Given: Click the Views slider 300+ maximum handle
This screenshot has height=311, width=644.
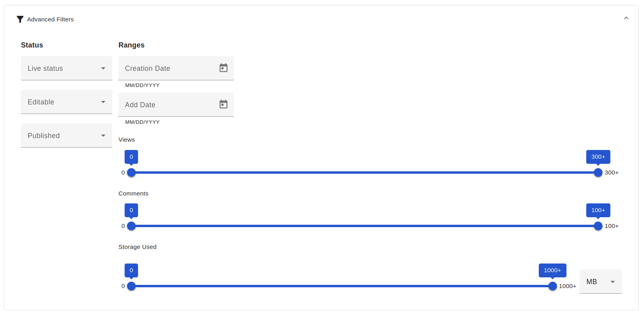Looking at the screenshot, I should click(598, 173).
